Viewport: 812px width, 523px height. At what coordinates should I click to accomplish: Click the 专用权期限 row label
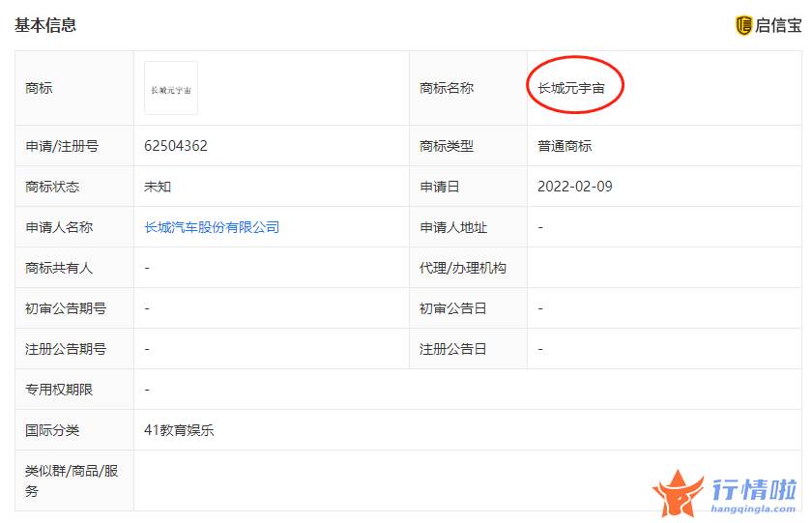[x=59, y=390]
